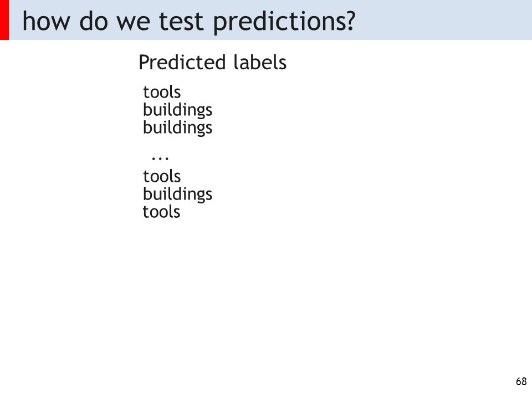This screenshot has height=399, width=532.
Task: Select the final 'tools' label in the list
Action: pyautogui.click(x=161, y=212)
